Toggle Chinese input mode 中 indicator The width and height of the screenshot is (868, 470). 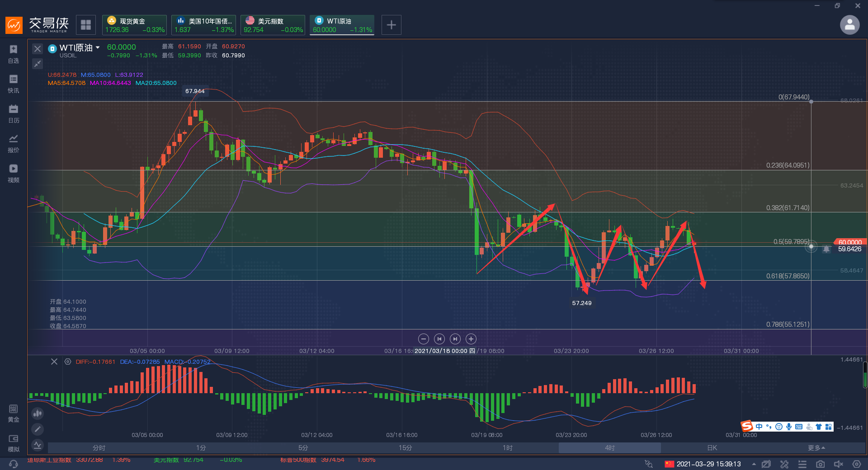click(759, 427)
